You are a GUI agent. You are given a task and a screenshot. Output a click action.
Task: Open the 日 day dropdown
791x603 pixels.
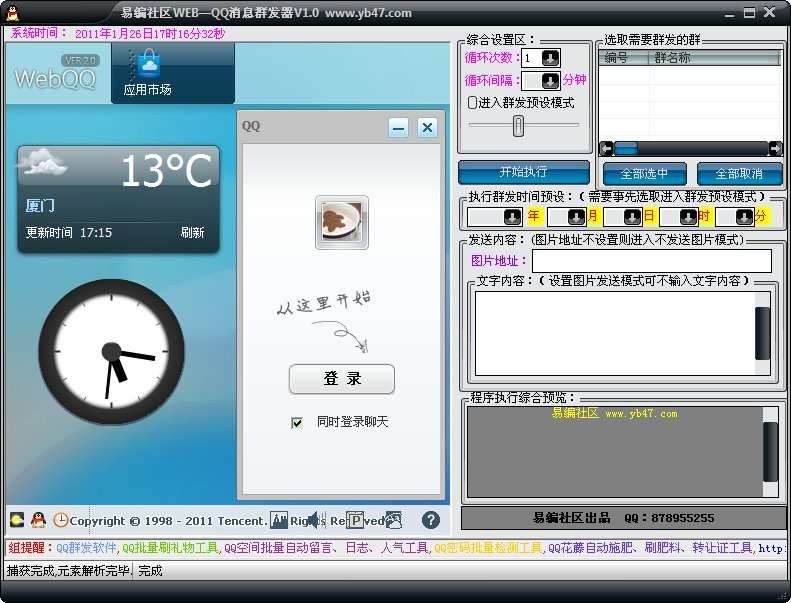tap(633, 217)
